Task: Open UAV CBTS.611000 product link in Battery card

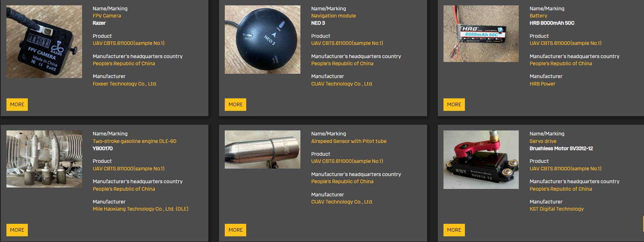Action: point(566,43)
